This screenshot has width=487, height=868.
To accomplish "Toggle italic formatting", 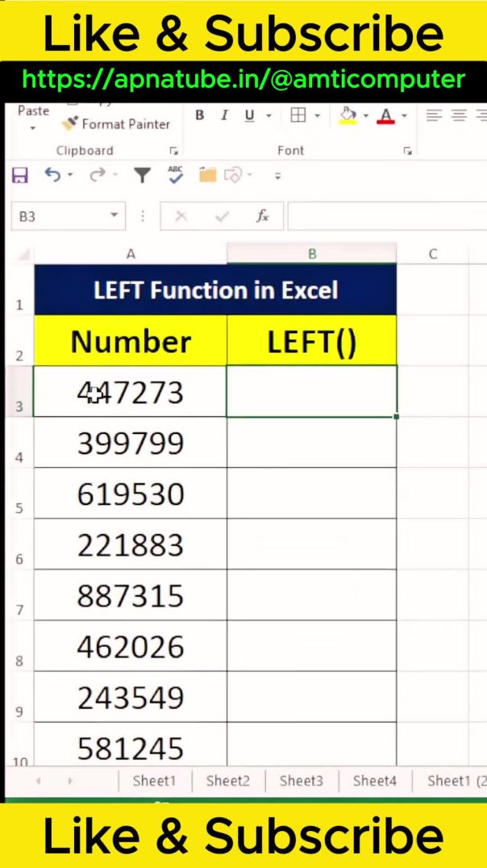I will tap(224, 115).
